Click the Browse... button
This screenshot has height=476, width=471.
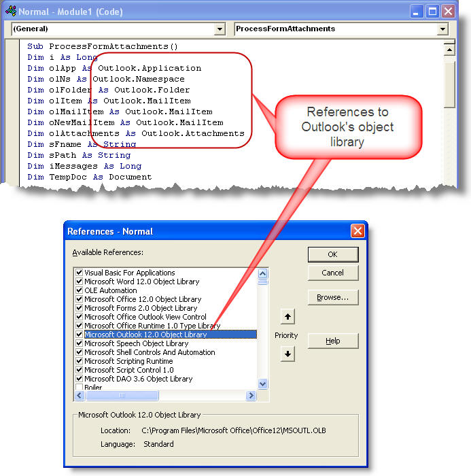click(x=333, y=297)
